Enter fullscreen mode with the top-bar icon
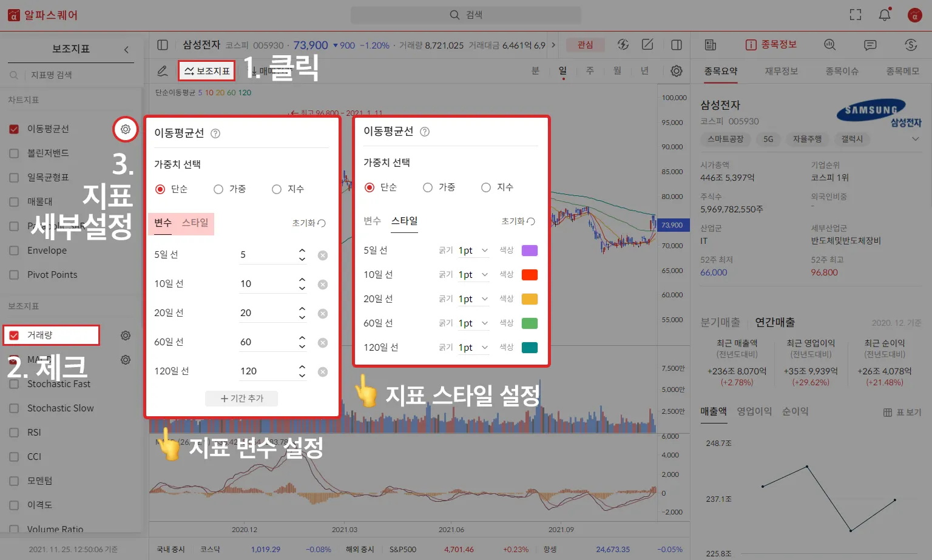Image resolution: width=932 pixels, height=560 pixels. [x=856, y=15]
